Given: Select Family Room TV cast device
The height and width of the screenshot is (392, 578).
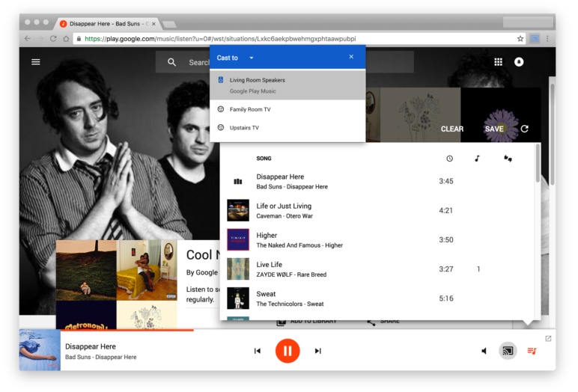Looking at the screenshot, I should (x=250, y=109).
